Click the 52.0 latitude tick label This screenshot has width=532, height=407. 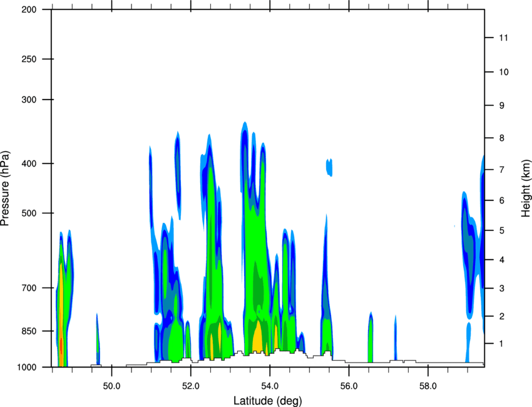[191, 386]
